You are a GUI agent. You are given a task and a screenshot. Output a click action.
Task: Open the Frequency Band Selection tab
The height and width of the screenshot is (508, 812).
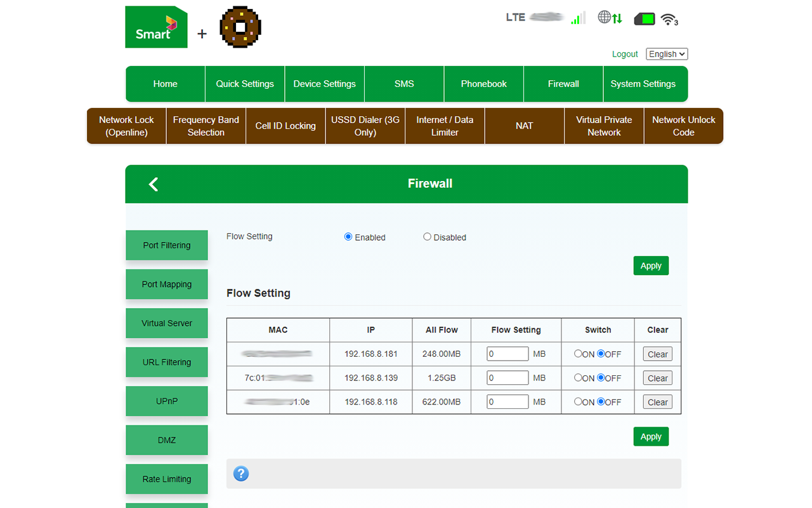[x=206, y=126]
